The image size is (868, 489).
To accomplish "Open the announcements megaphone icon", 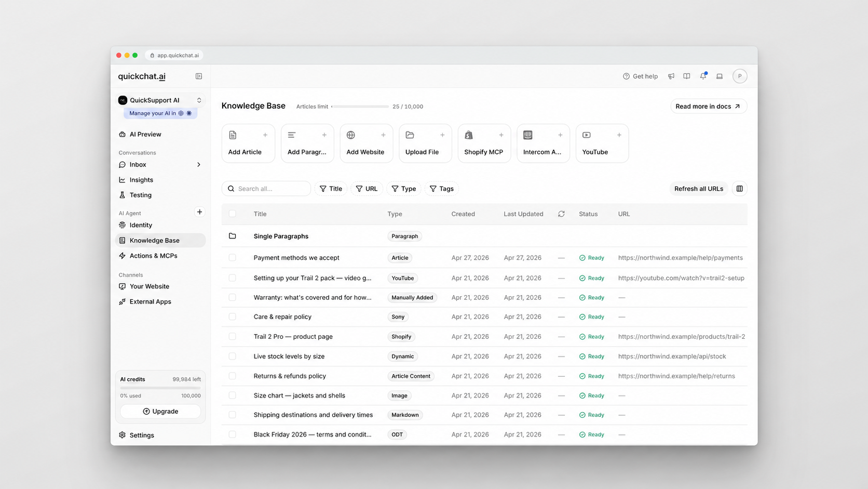I will coord(671,76).
